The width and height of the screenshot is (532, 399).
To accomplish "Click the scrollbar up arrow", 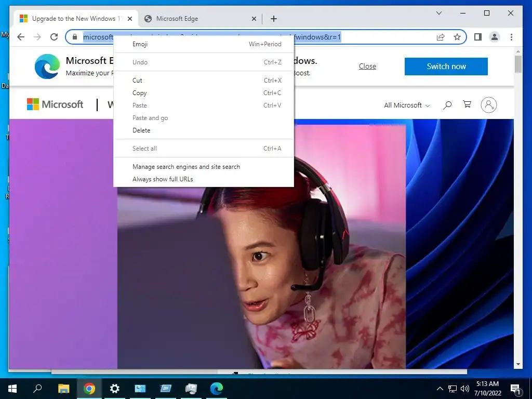I will click(x=518, y=51).
